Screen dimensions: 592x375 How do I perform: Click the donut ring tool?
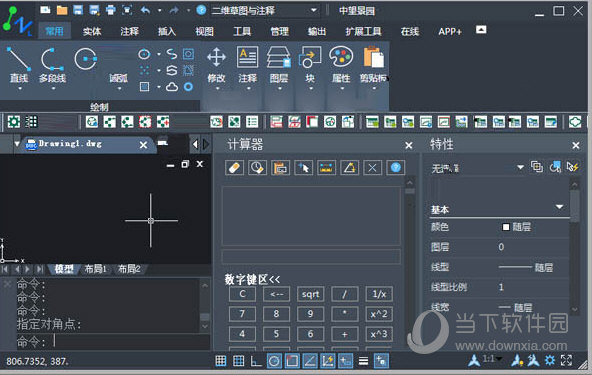coord(188,87)
